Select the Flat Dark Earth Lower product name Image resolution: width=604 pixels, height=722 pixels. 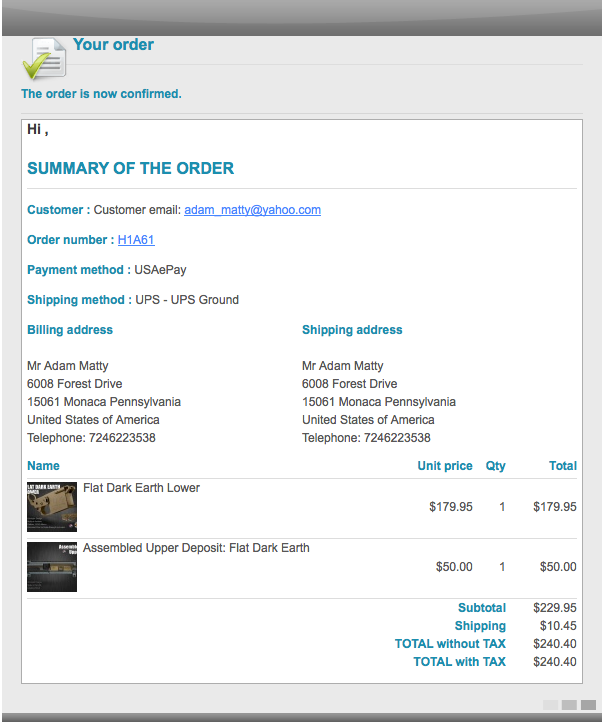coord(141,488)
